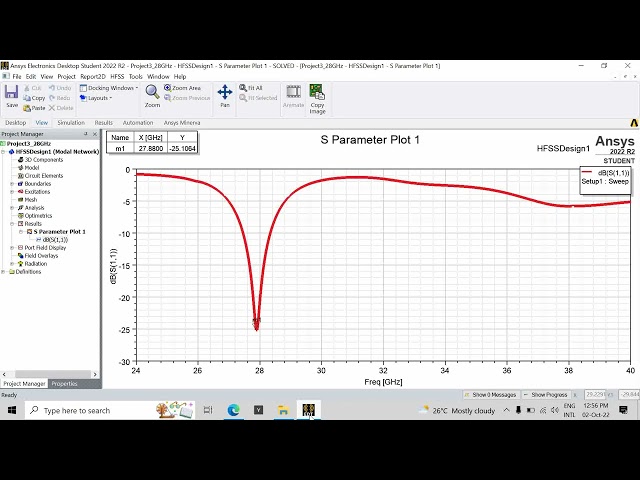
Task: Open the Docking Window dropdown
Action: point(109,88)
